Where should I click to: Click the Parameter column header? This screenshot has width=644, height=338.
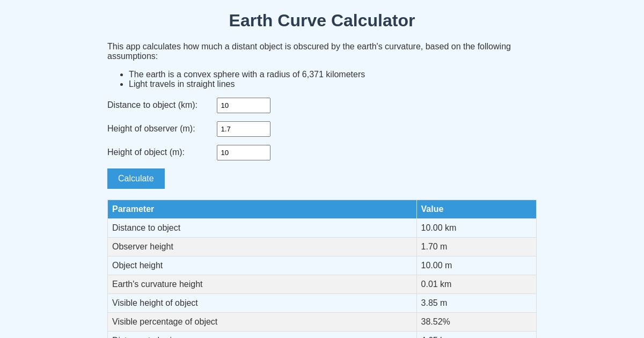pyautogui.click(x=133, y=209)
